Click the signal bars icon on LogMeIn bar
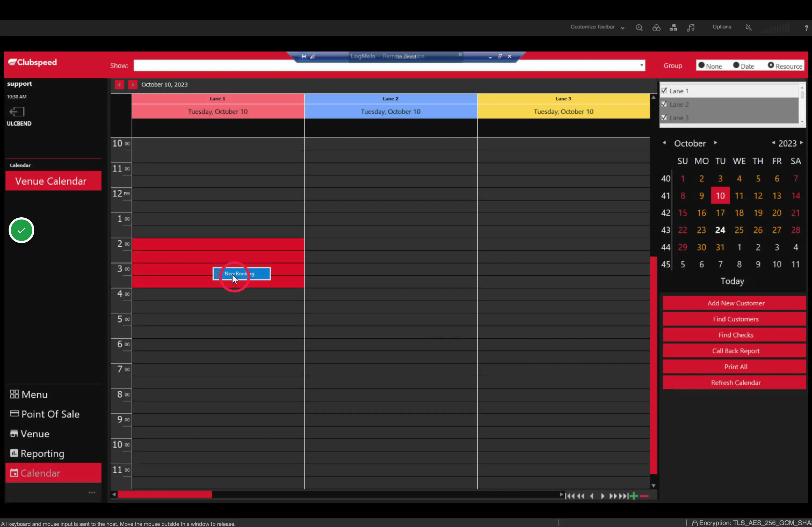Image resolution: width=812 pixels, height=527 pixels. click(x=312, y=57)
